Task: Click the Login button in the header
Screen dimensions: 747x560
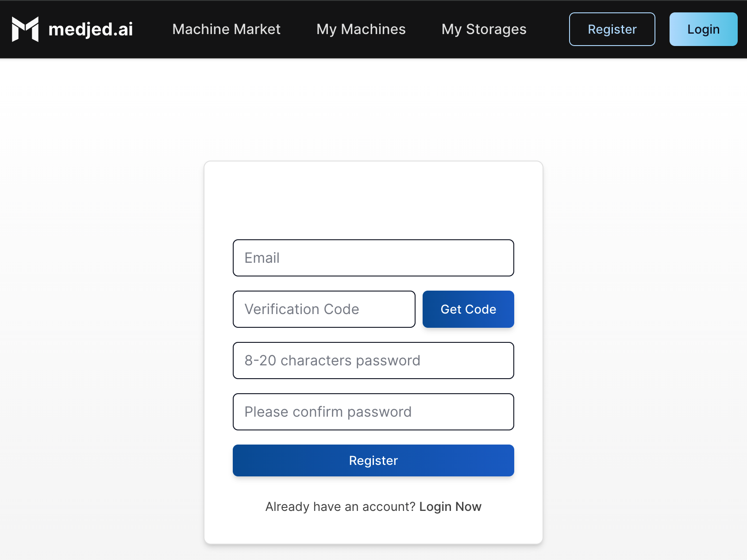Action: (x=703, y=29)
